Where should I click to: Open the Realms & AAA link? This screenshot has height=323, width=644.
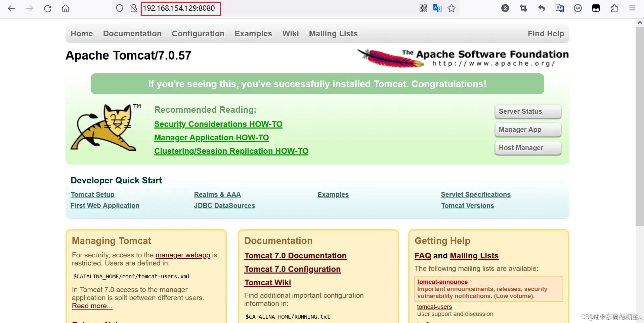pyautogui.click(x=217, y=194)
